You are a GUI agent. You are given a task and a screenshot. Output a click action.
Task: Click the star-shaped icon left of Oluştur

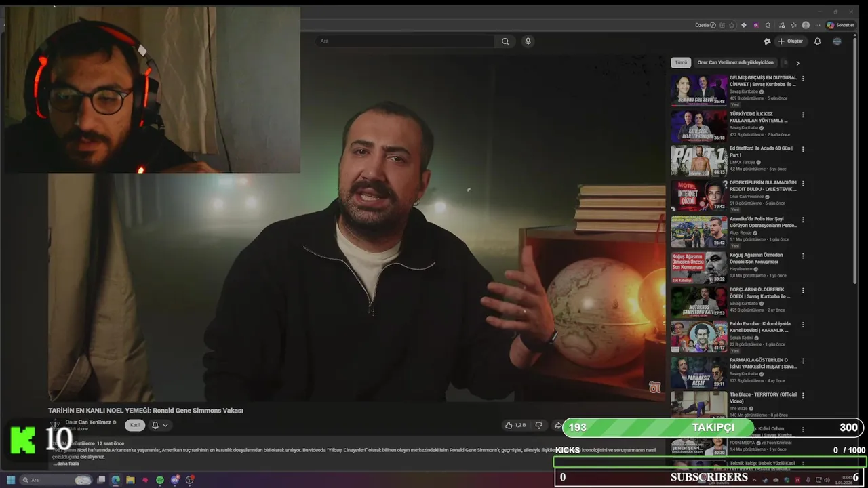click(767, 41)
